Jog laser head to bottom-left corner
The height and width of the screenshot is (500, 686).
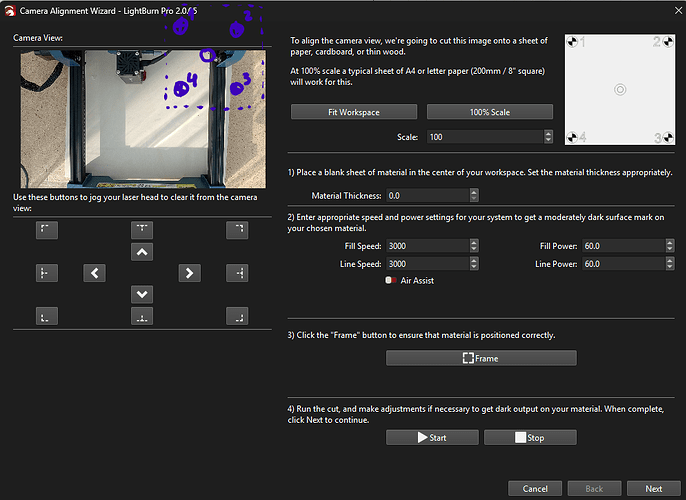tap(47, 316)
